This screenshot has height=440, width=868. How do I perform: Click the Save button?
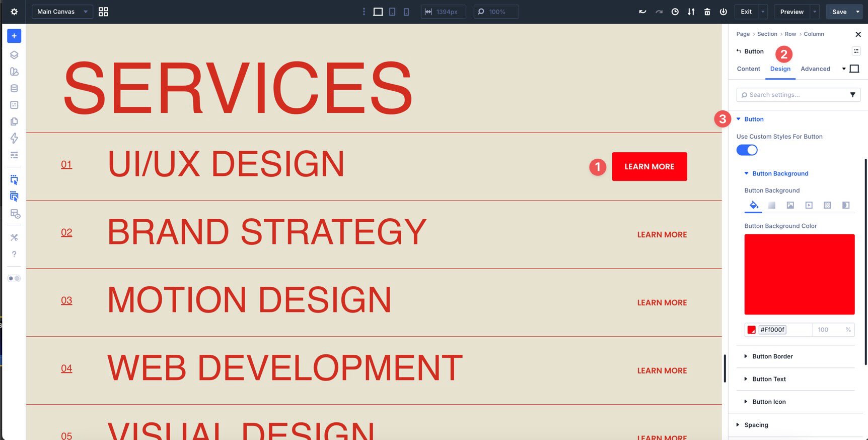(839, 12)
